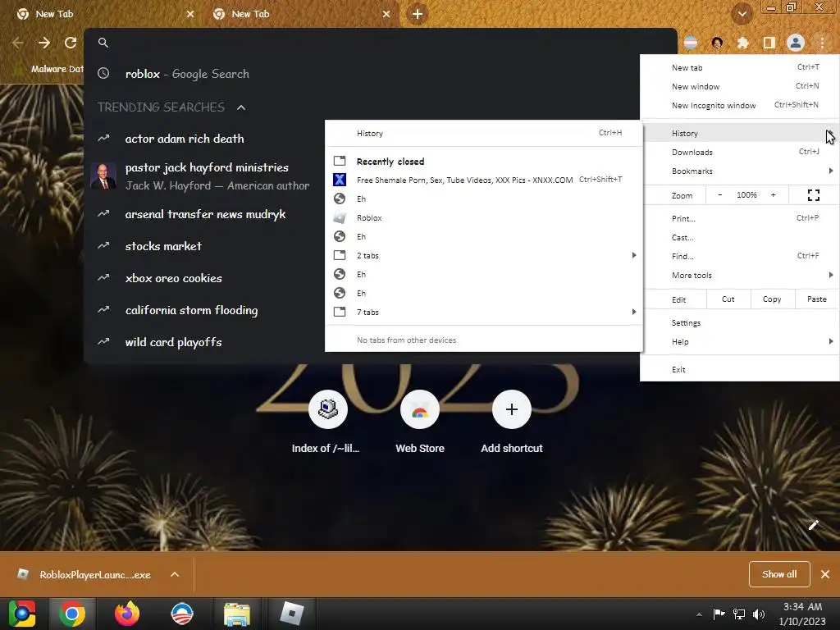Close the second New Tab

pos(386,14)
